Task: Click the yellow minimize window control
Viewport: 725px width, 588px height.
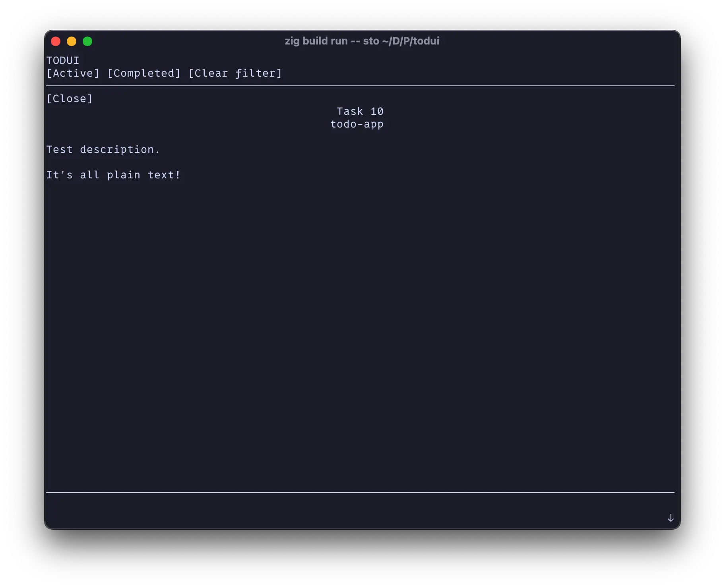Action: pyautogui.click(x=72, y=41)
